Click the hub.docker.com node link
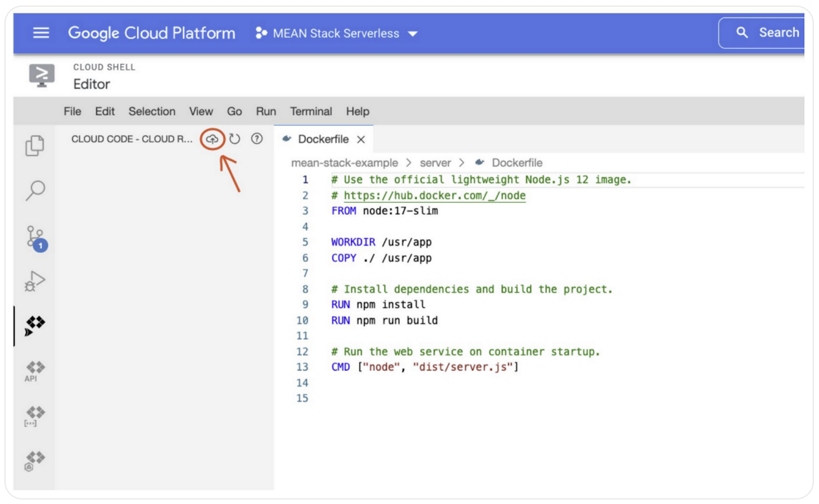This screenshot has height=504, width=819. point(434,195)
